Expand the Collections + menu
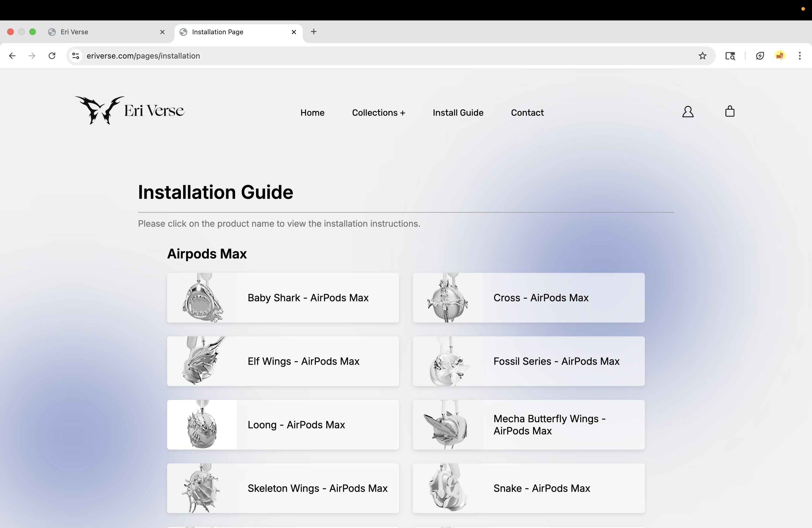Screen dimensions: 812x528 pos(378,113)
